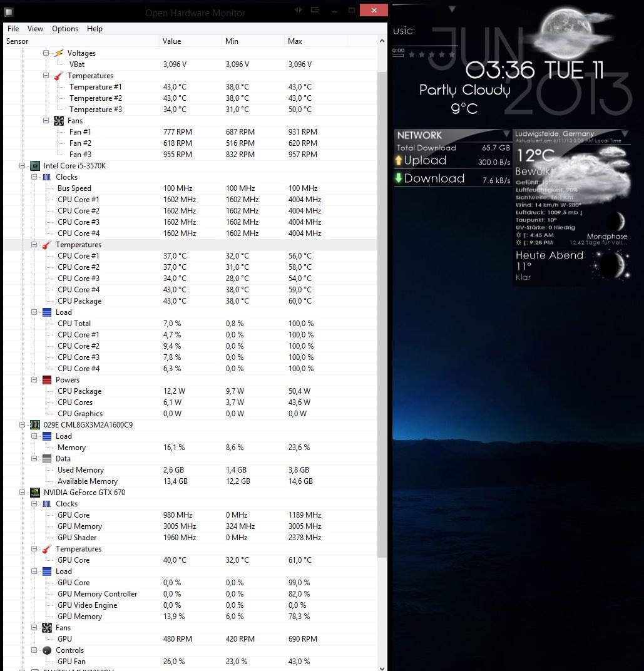Click the thermometer icon beside the Temperatures row above Fans
The image size is (644, 671).
point(59,76)
